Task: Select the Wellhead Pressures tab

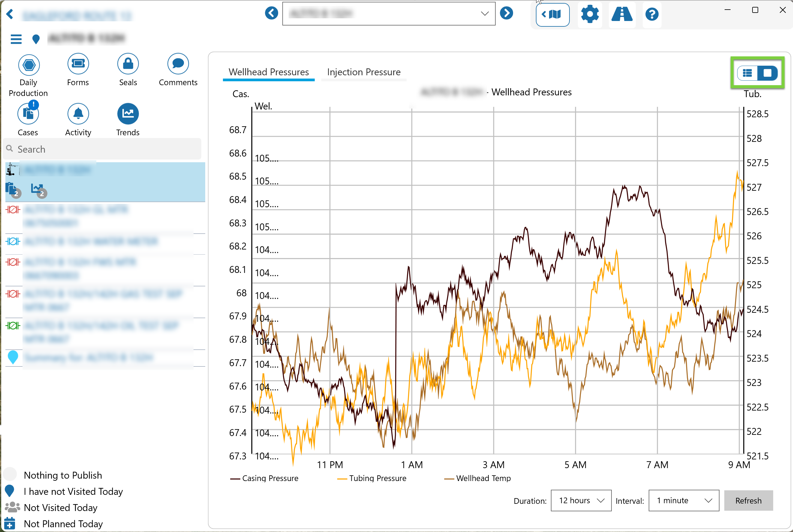Action: [269, 72]
